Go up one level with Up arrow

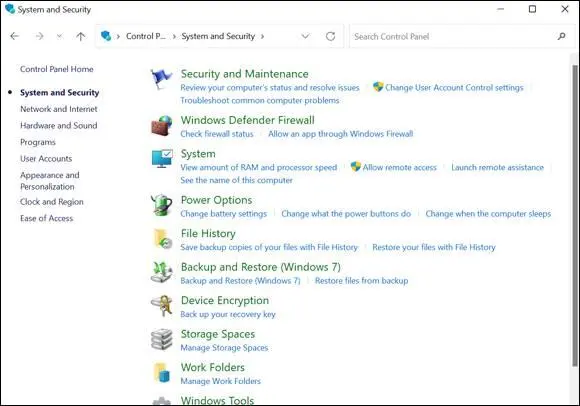81,36
